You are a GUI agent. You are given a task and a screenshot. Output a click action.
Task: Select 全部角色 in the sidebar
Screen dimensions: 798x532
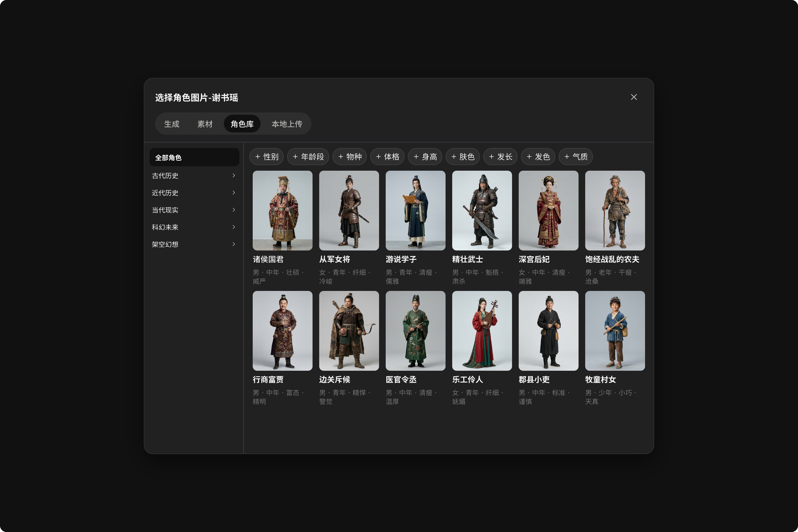coord(195,157)
